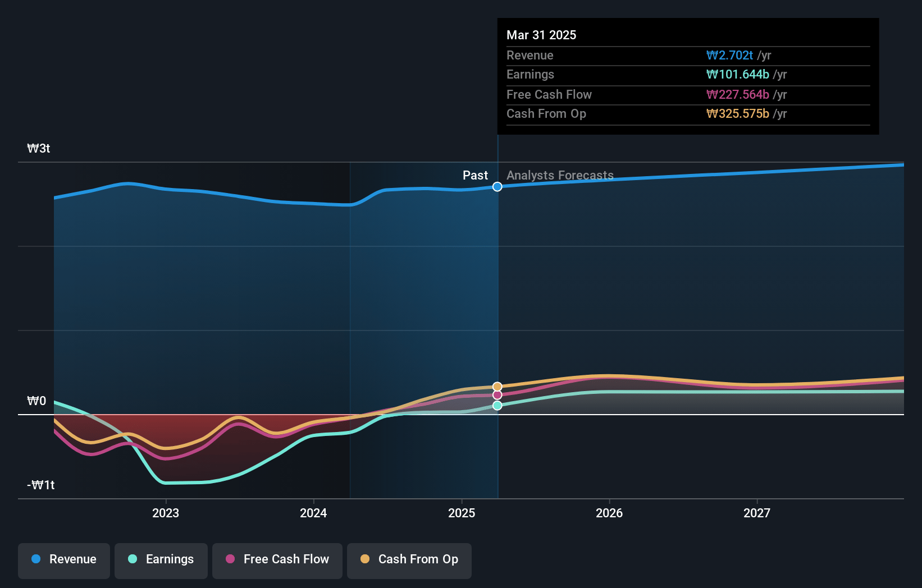Click the 2027 x-axis label
Viewport: 922px width, 588px height.
click(x=757, y=513)
